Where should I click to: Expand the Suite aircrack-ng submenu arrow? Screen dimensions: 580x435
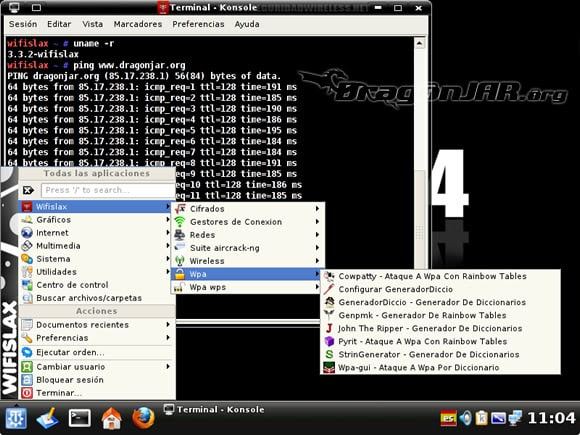tap(317, 248)
